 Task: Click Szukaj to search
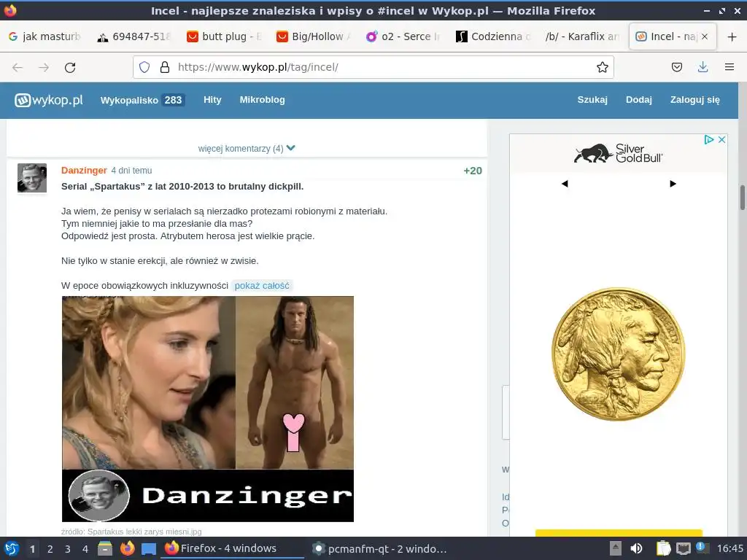pyautogui.click(x=592, y=100)
